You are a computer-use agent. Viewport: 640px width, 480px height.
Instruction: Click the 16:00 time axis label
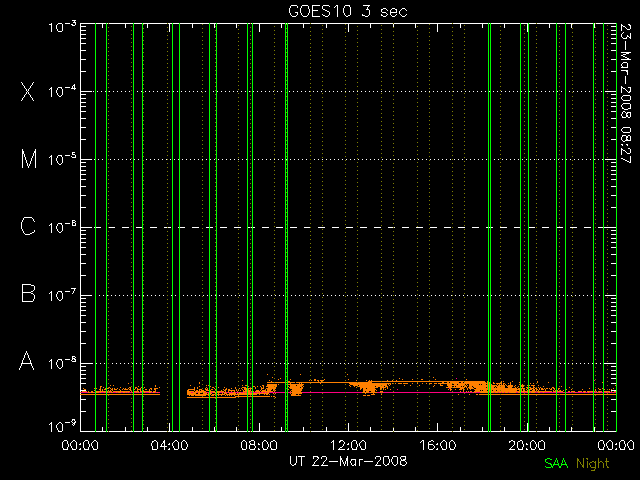pyautogui.click(x=438, y=445)
